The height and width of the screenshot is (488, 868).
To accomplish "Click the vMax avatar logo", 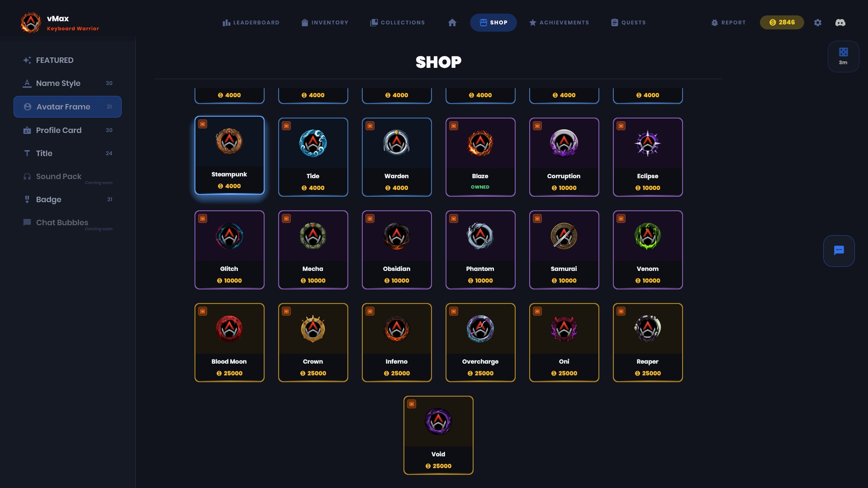I will pyautogui.click(x=31, y=23).
